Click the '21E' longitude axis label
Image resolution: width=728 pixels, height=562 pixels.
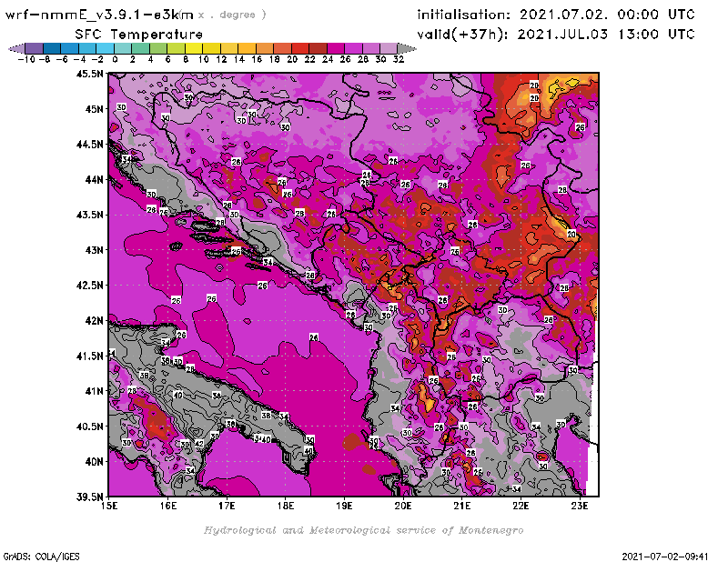pos(462,506)
